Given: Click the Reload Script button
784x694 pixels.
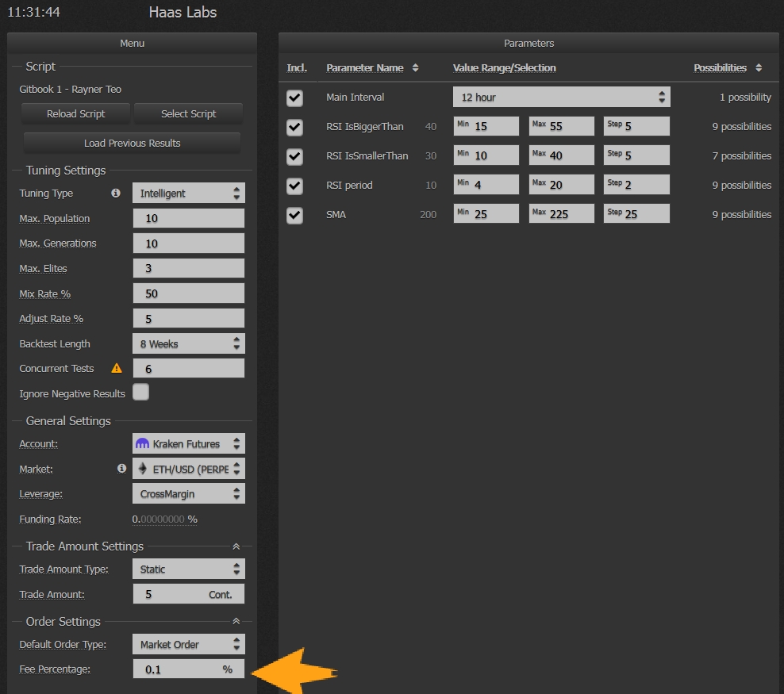Looking at the screenshot, I should click(76, 113).
